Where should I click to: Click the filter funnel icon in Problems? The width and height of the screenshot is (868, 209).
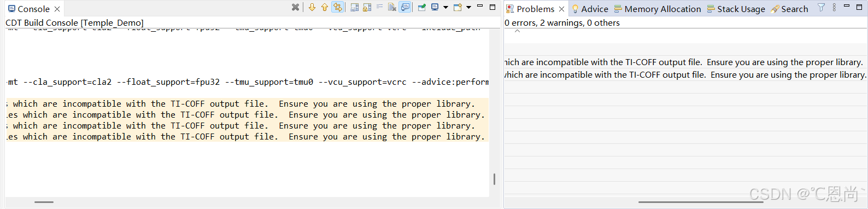(x=821, y=7)
